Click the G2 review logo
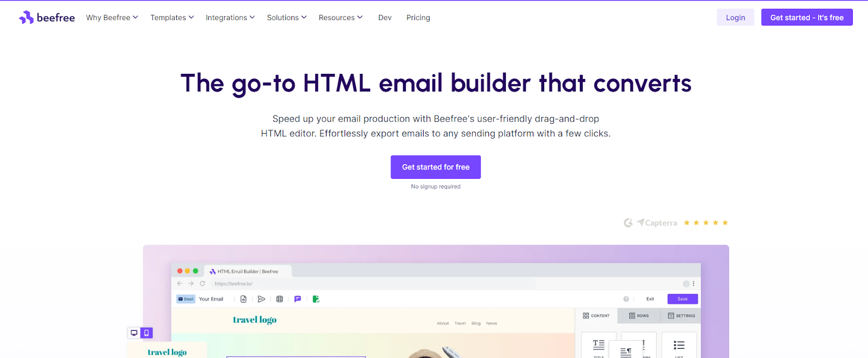This screenshot has height=358, width=868. click(x=628, y=223)
